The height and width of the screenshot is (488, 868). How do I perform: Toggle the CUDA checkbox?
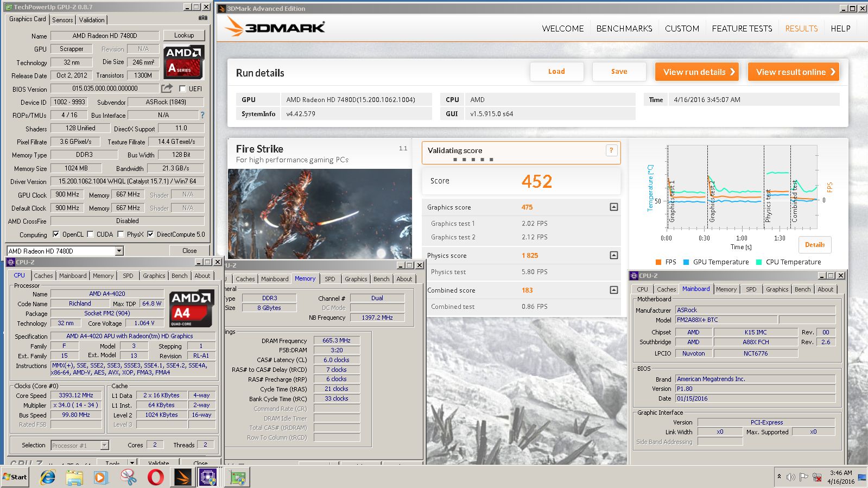click(91, 235)
